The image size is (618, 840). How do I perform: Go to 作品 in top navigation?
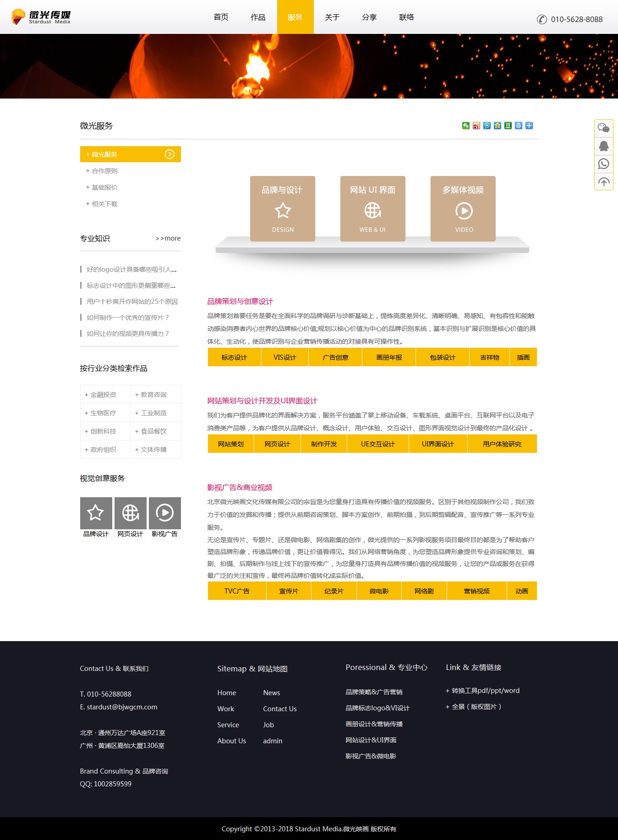[258, 17]
